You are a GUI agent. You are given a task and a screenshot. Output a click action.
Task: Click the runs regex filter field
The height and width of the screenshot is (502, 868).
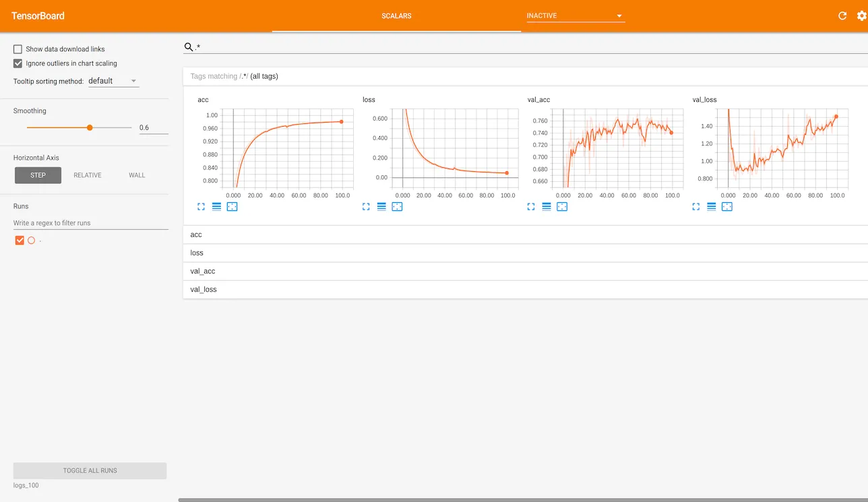(91, 223)
